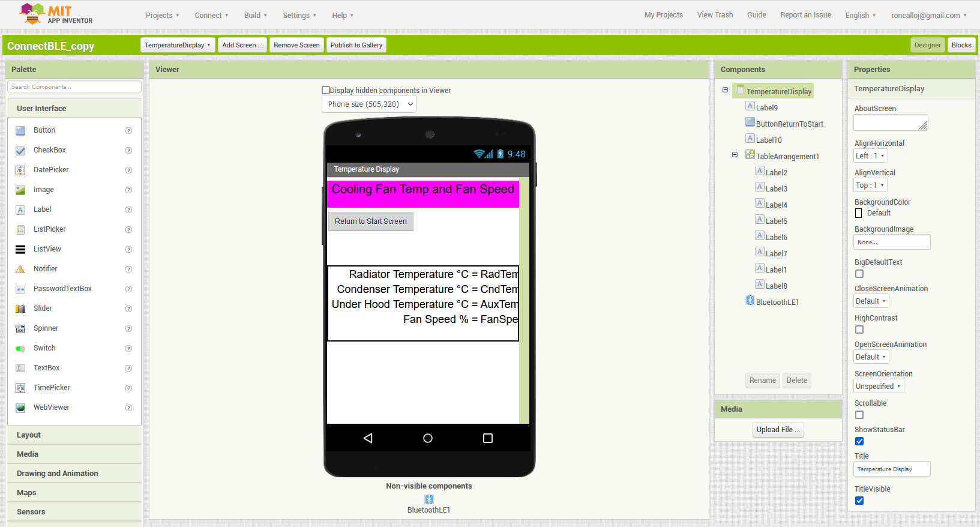Image resolution: width=980 pixels, height=527 pixels.
Task: Select the Label component icon in Palette
Action: click(20, 209)
